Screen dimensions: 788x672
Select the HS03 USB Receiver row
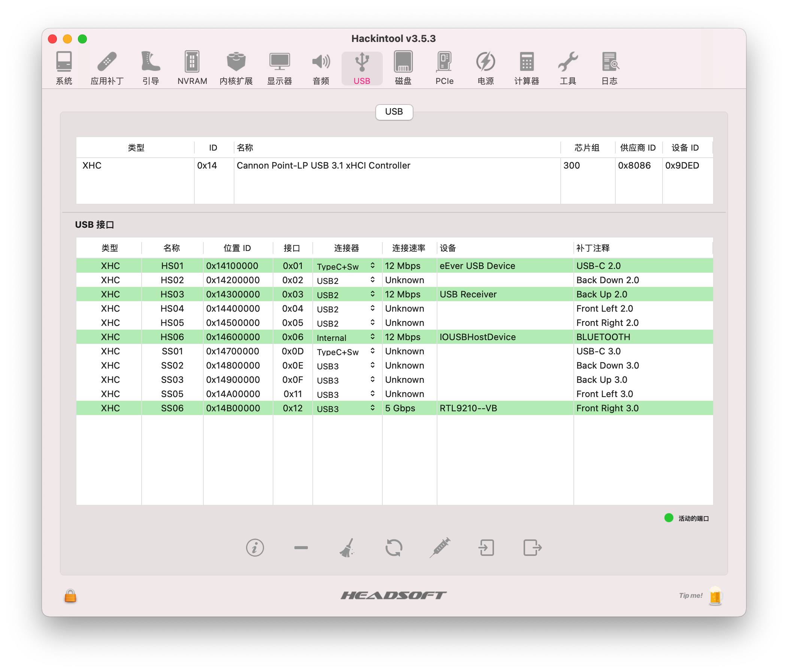coord(468,294)
